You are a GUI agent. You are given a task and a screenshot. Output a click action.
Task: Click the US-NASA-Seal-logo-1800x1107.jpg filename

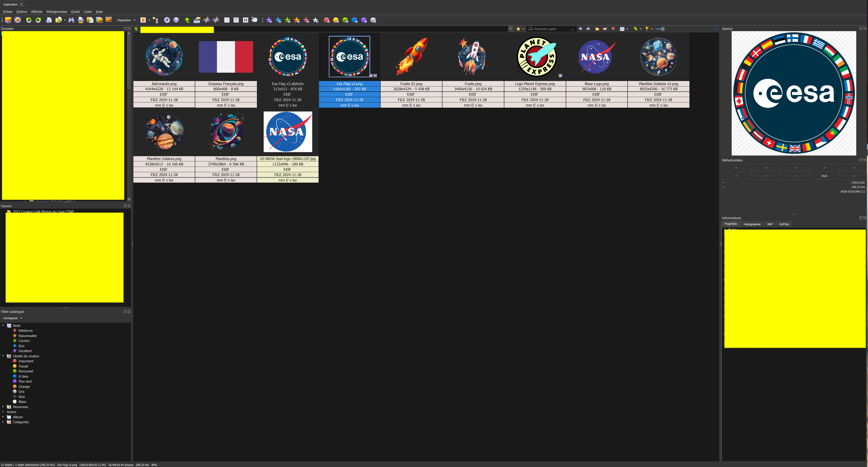click(x=288, y=159)
